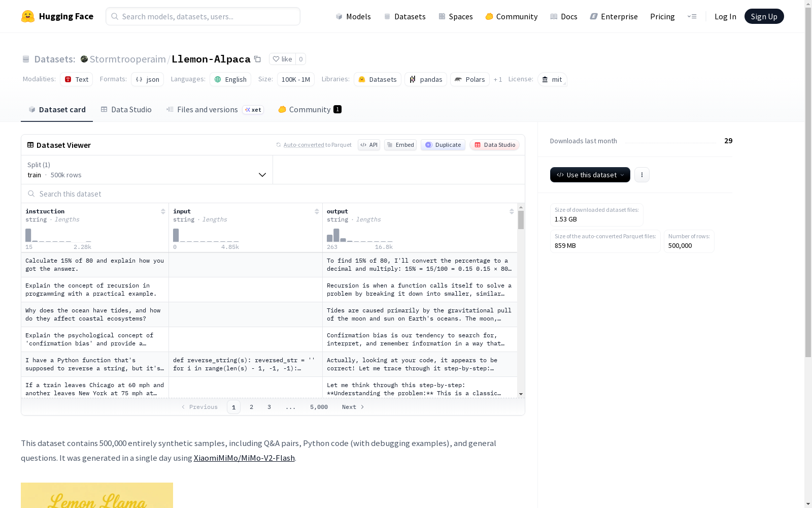Viewport: 812px width, 508px height.
Task: Click the Stormtrooperaim avatar icon
Action: coord(84,59)
